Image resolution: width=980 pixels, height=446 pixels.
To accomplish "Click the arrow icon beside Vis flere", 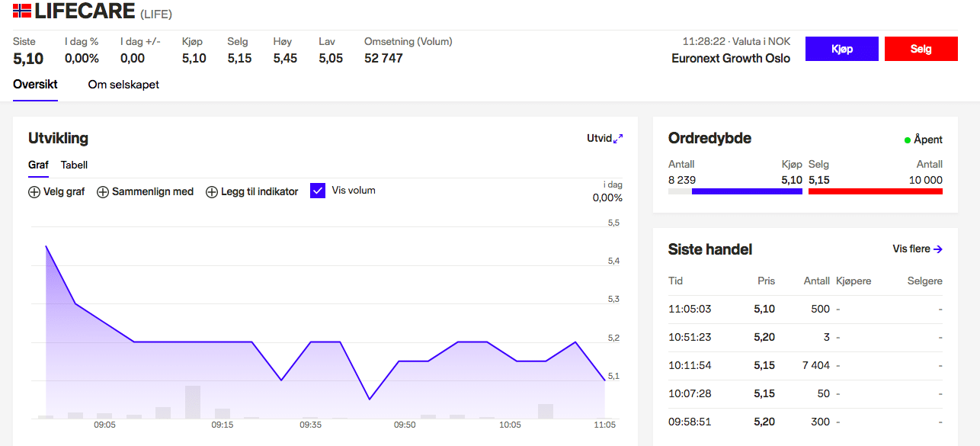I will point(938,249).
